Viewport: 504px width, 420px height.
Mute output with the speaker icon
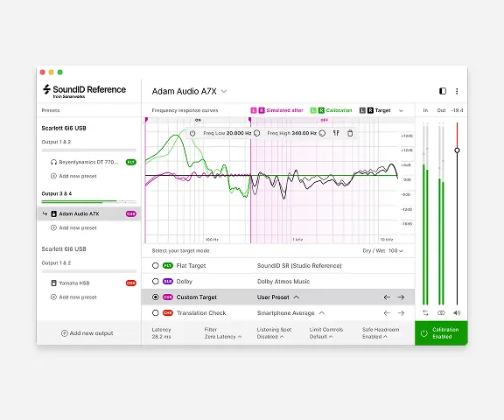pyautogui.click(x=457, y=312)
